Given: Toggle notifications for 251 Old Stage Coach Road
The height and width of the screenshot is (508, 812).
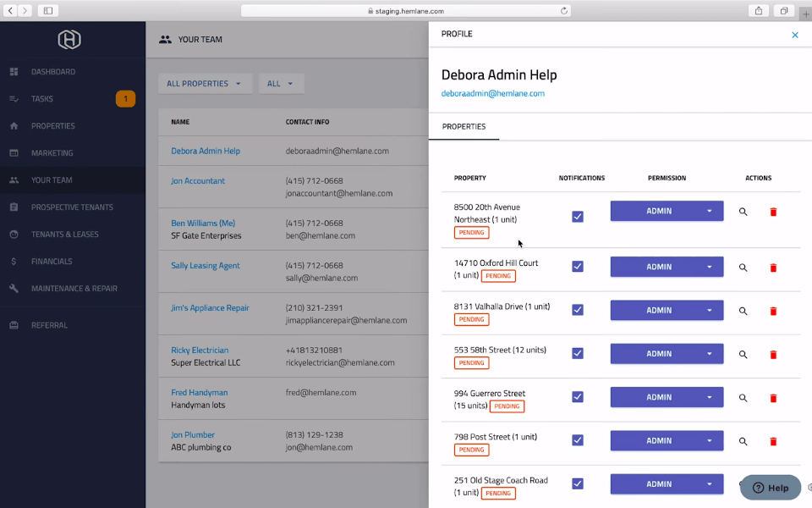Looking at the screenshot, I should [x=578, y=483].
